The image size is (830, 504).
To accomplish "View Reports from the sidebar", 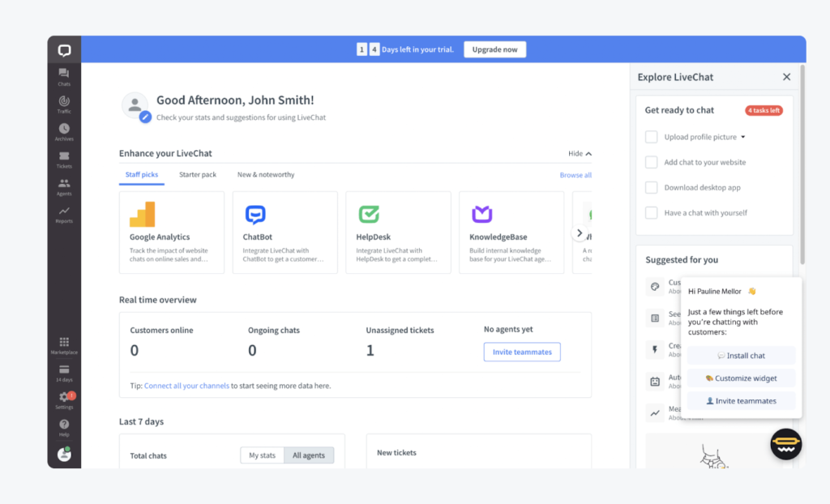I will pyautogui.click(x=64, y=215).
